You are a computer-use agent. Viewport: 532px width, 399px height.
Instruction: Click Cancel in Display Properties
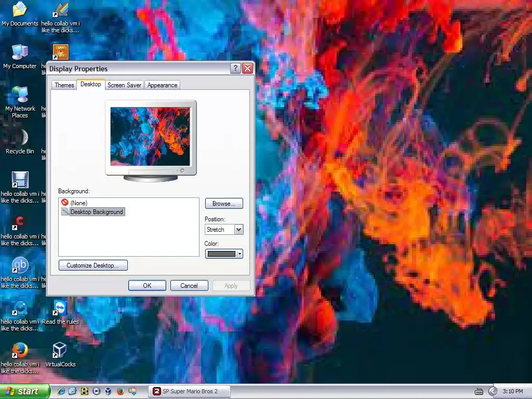coord(189,286)
